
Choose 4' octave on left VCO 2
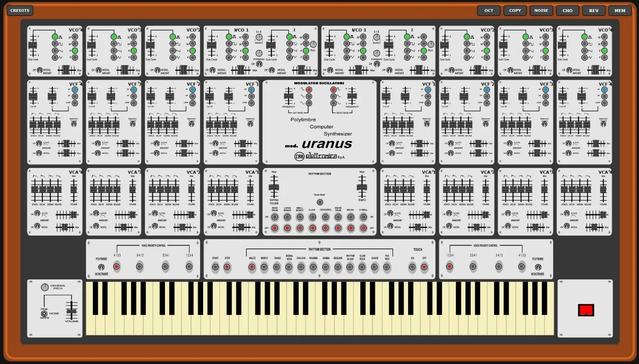[x=192, y=57]
